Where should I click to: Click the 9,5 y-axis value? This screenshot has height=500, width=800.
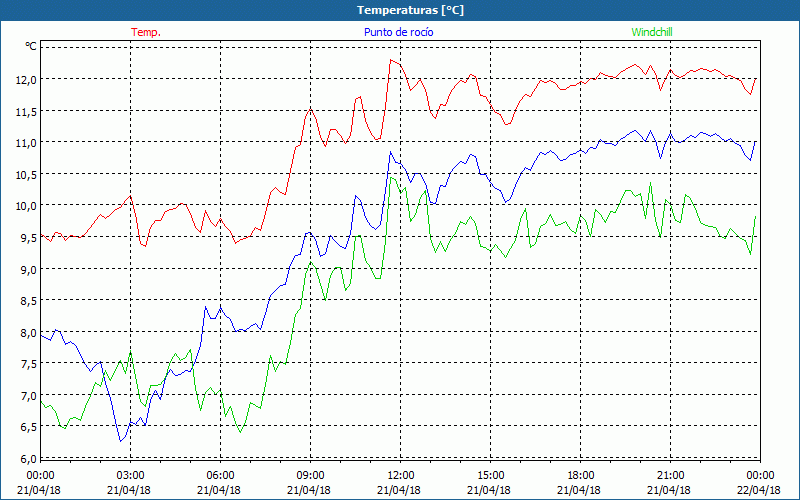point(29,238)
